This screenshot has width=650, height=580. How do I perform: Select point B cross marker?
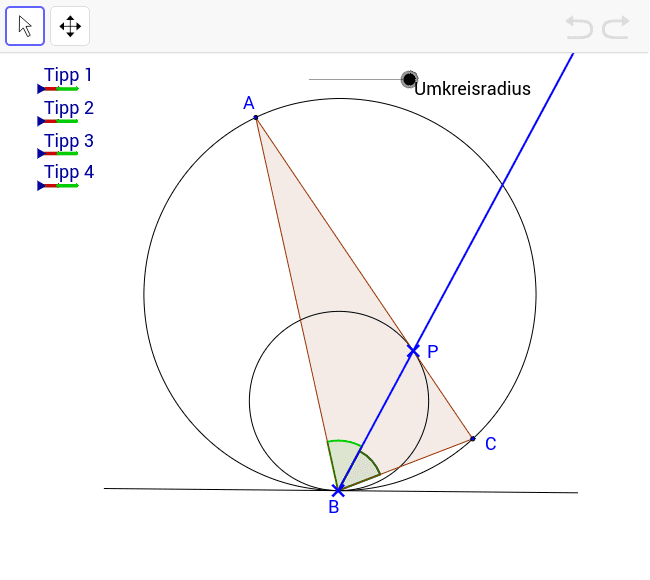click(x=338, y=490)
